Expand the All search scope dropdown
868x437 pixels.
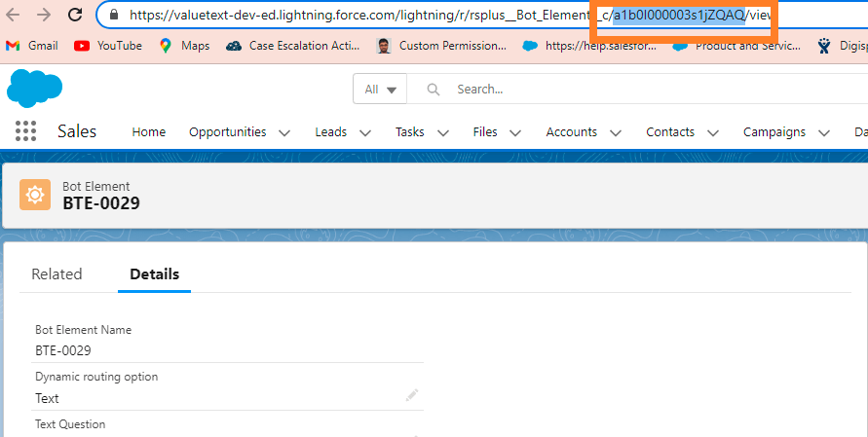(x=381, y=90)
